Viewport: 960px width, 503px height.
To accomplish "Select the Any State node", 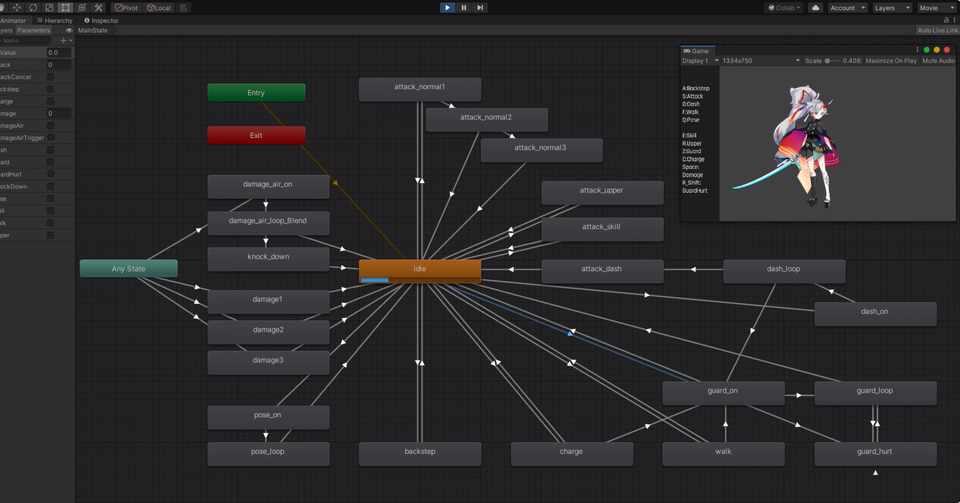I will pyautogui.click(x=129, y=269).
